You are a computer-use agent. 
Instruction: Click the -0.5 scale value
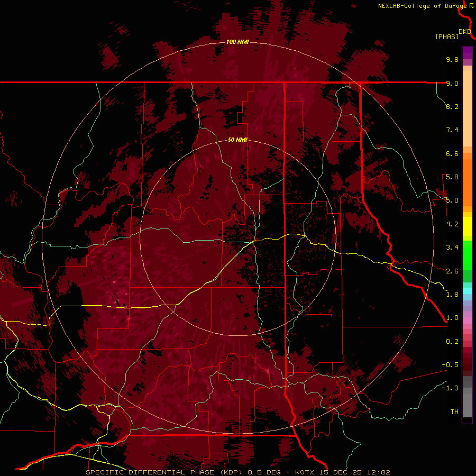click(450, 365)
